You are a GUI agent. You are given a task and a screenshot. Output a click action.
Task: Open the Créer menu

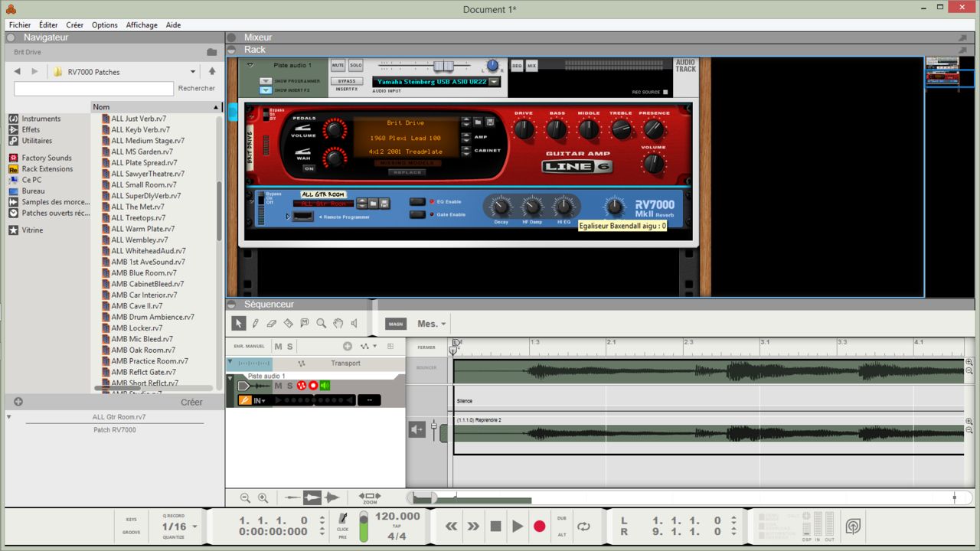point(74,24)
